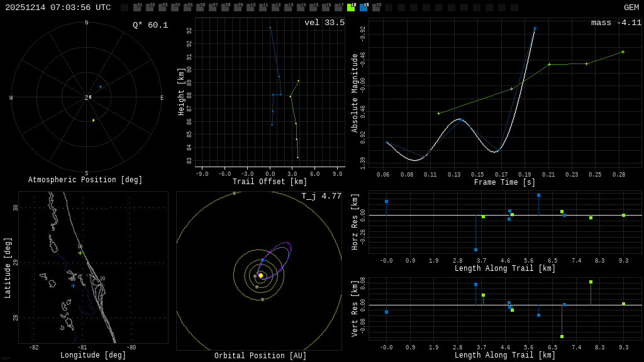Image resolution: width=644 pixels, height=362 pixels.
Task: Click station 02 indicator box
Action: coord(150,8)
